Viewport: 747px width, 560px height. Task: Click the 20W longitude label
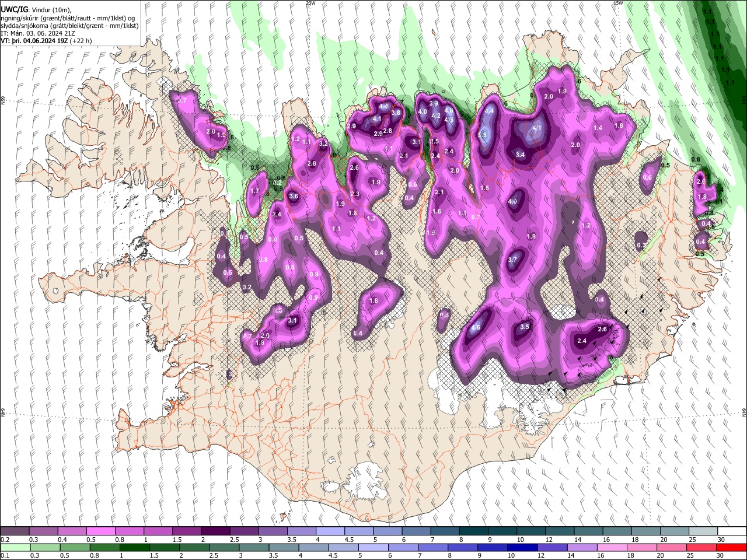[x=310, y=3]
